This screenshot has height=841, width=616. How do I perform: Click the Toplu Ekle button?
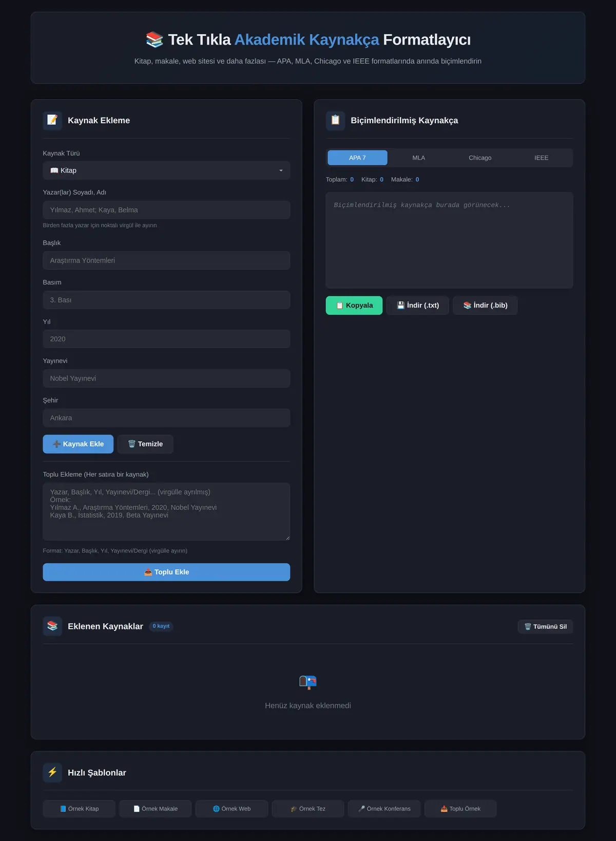pyautogui.click(x=166, y=572)
